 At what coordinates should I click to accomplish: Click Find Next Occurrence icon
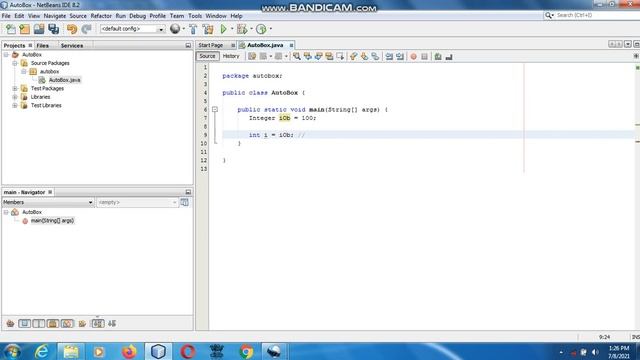tap(318, 56)
